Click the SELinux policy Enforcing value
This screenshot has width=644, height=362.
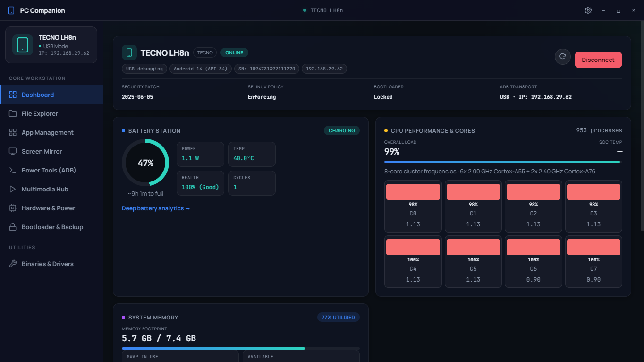coord(262,97)
